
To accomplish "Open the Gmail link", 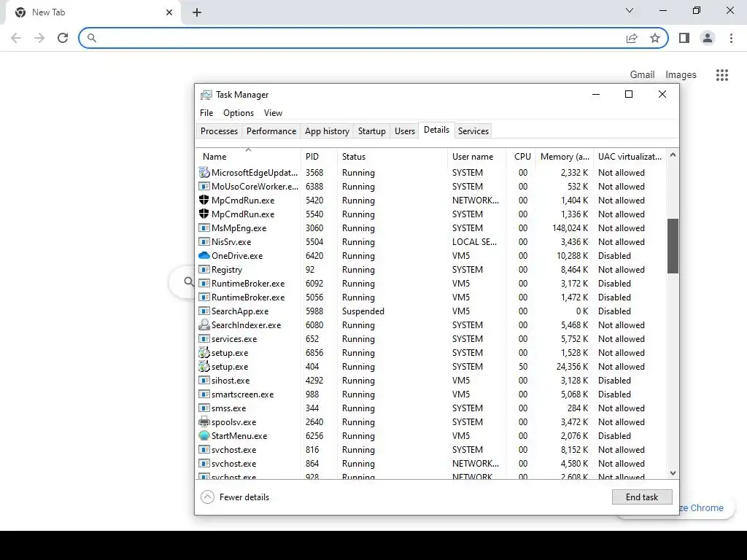I will (x=642, y=75).
